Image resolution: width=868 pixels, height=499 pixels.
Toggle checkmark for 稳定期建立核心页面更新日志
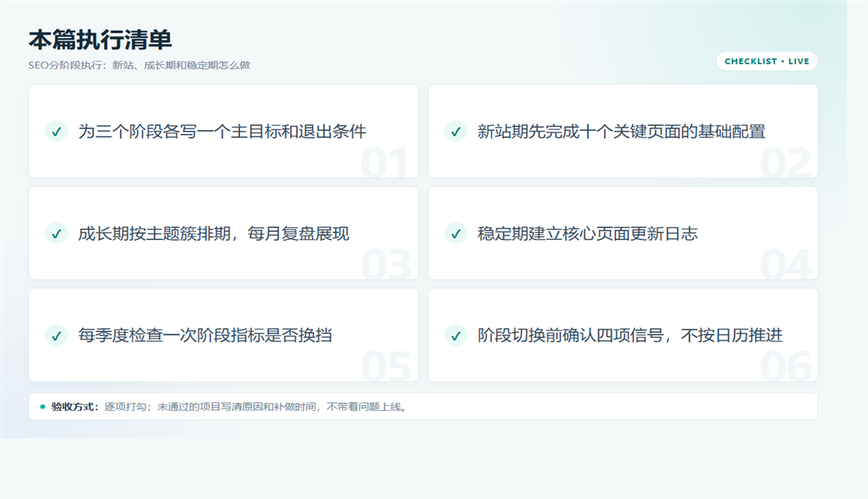coord(455,233)
